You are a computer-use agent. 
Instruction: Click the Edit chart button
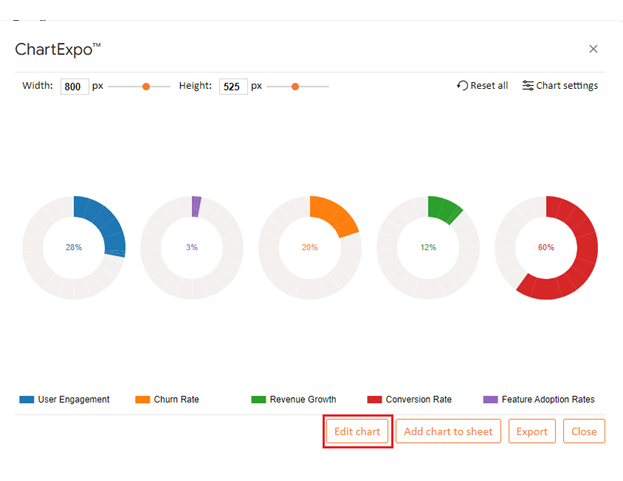357,431
